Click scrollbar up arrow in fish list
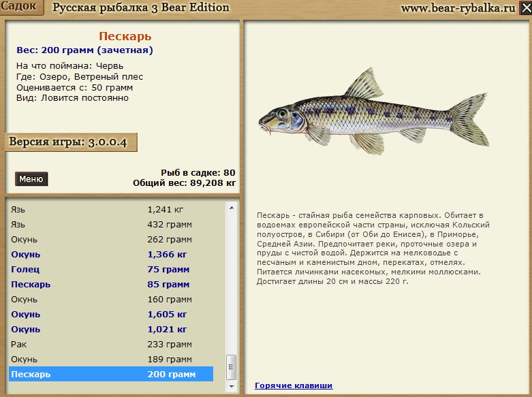Image resolution: width=532 pixels, height=397 pixels. (x=232, y=208)
